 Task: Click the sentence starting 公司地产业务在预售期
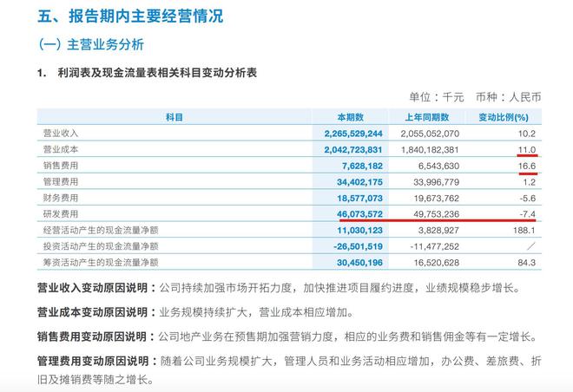pyautogui.click(x=347, y=336)
